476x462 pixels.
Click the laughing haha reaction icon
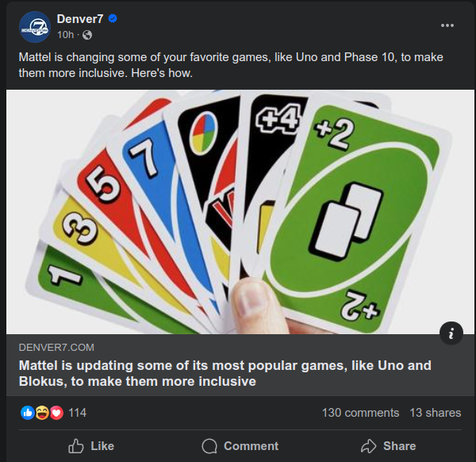[x=41, y=413]
